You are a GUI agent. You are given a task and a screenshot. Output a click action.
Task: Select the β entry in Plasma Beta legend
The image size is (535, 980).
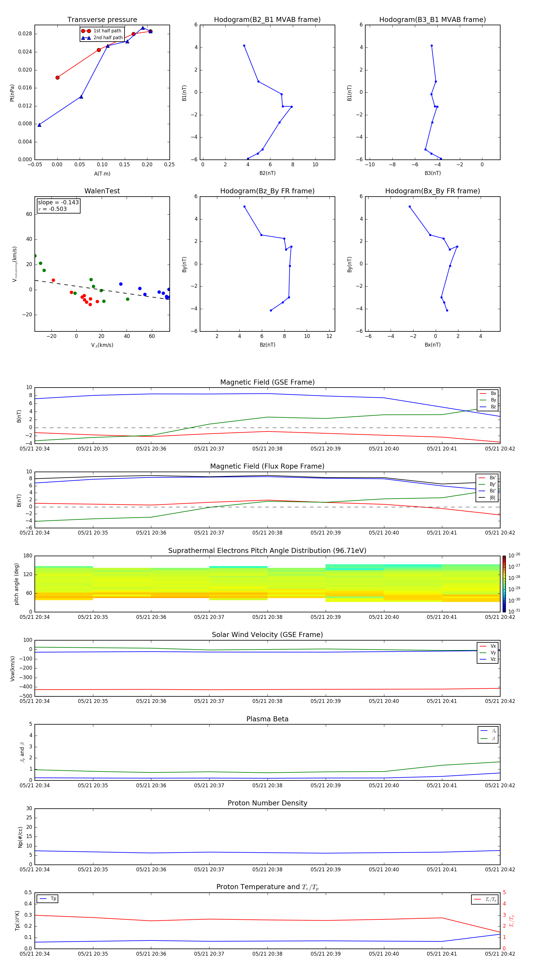tap(488, 739)
